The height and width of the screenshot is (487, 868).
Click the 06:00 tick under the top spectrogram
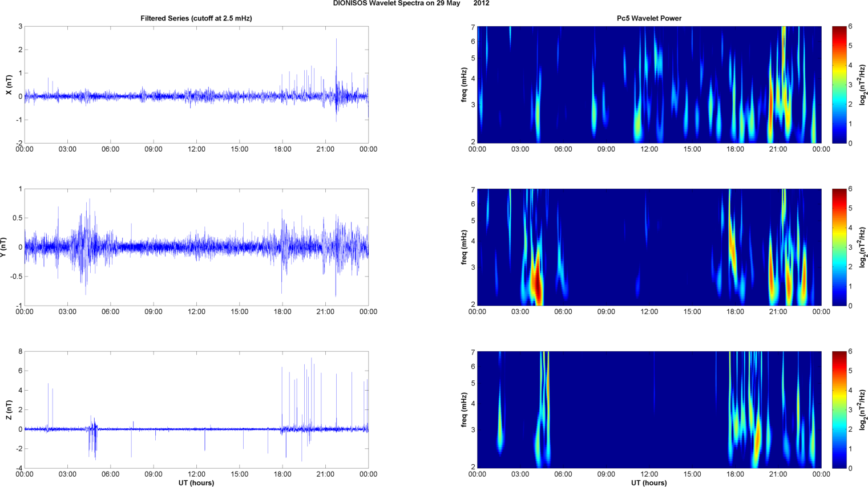[563, 149]
